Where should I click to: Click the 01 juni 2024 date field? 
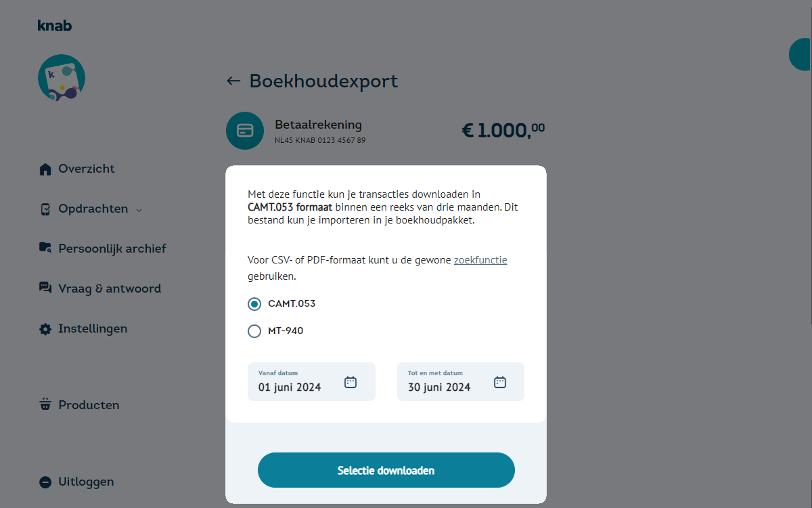pyautogui.click(x=291, y=387)
